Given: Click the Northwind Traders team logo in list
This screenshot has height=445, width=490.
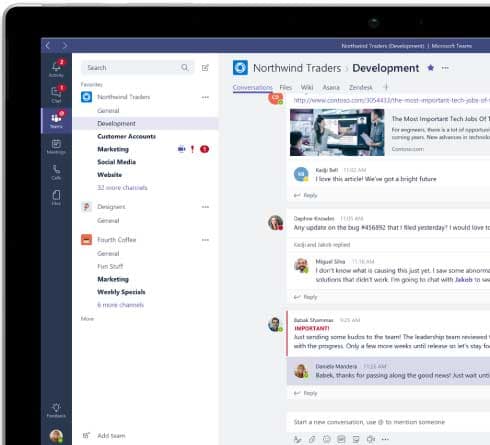Looking at the screenshot, I should (86, 97).
